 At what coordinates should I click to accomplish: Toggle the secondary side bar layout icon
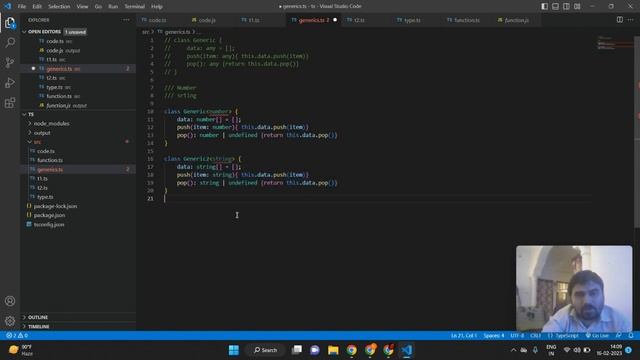[x=567, y=6]
